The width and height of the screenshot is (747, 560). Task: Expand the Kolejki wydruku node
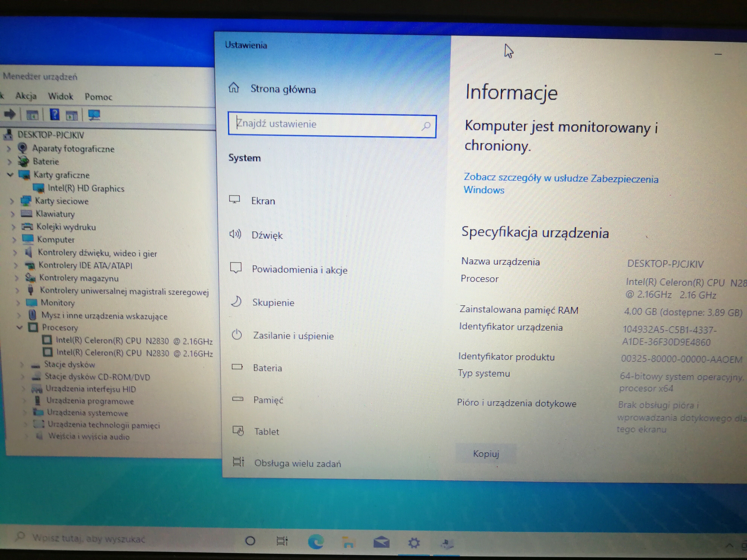pyautogui.click(x=14, y=227)
